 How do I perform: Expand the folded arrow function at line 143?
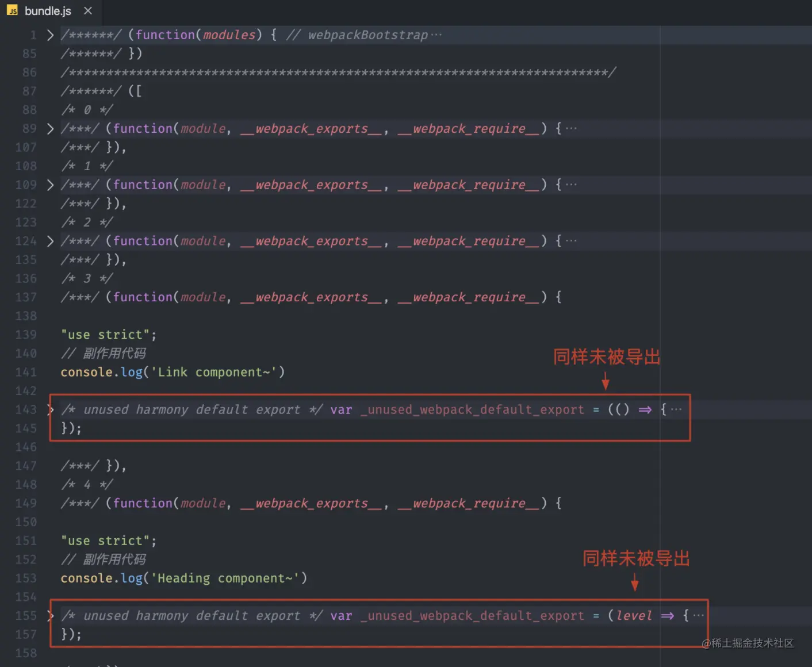51,410
